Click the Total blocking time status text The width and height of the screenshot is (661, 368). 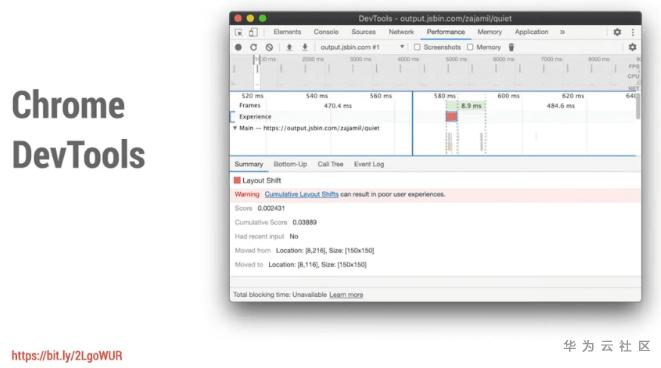(280, 295)
